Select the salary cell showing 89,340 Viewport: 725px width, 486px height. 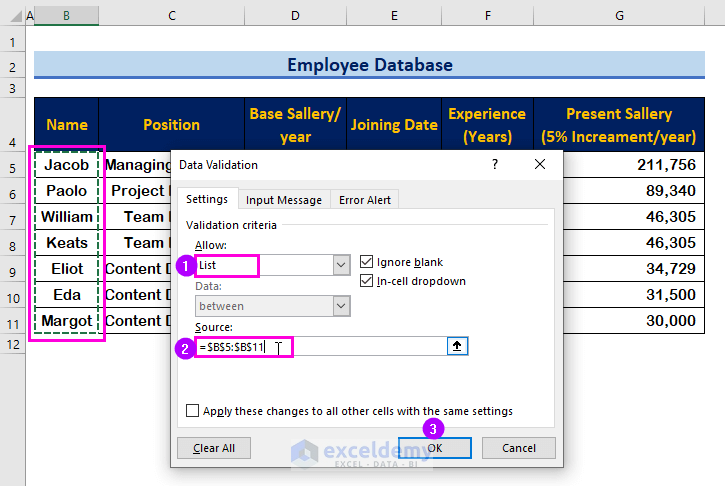click(x=634, y=191)
